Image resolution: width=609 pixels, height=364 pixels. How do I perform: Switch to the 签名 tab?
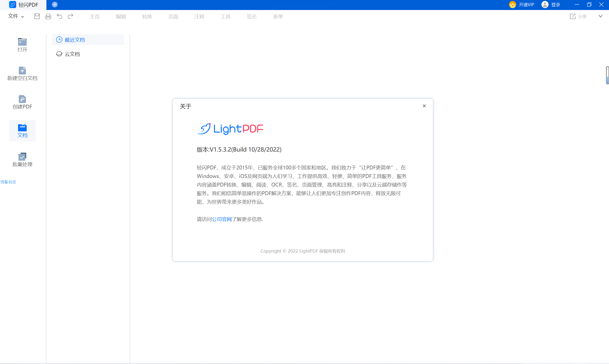[x=252, y=16]
